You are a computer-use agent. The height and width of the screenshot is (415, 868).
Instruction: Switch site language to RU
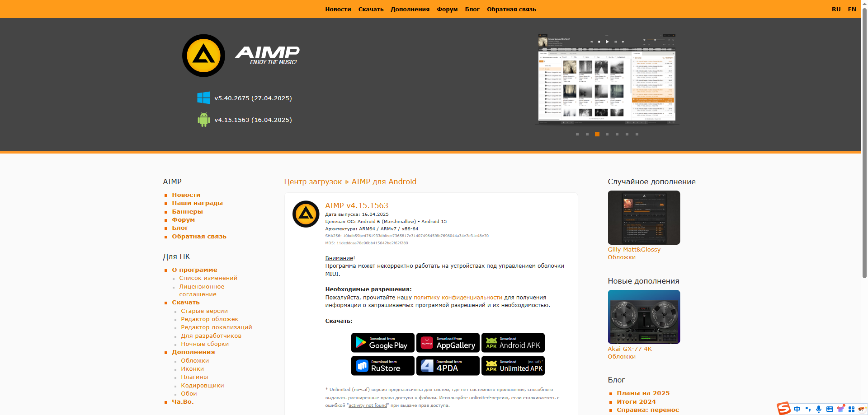click(836, 9)
